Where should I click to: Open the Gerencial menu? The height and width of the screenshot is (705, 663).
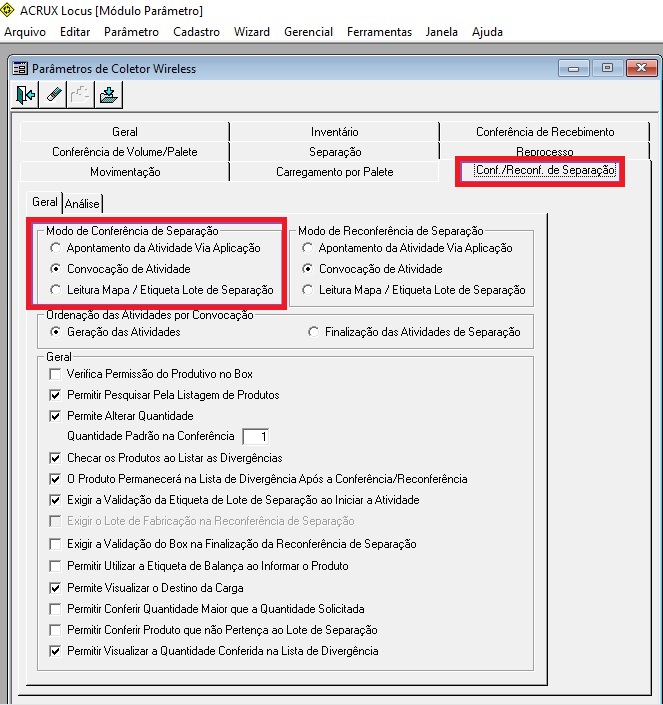pyautogui.click(x=308, y=32)
